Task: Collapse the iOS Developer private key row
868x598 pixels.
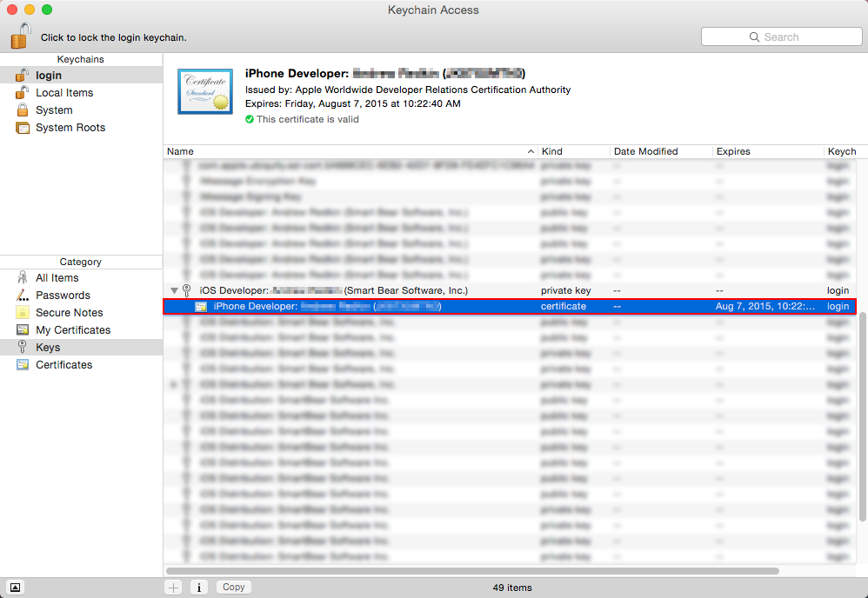Action: [174, 290]
